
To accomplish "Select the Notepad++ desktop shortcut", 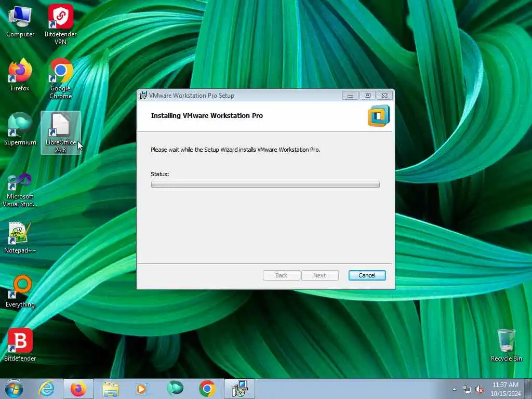I will (20, 237).
